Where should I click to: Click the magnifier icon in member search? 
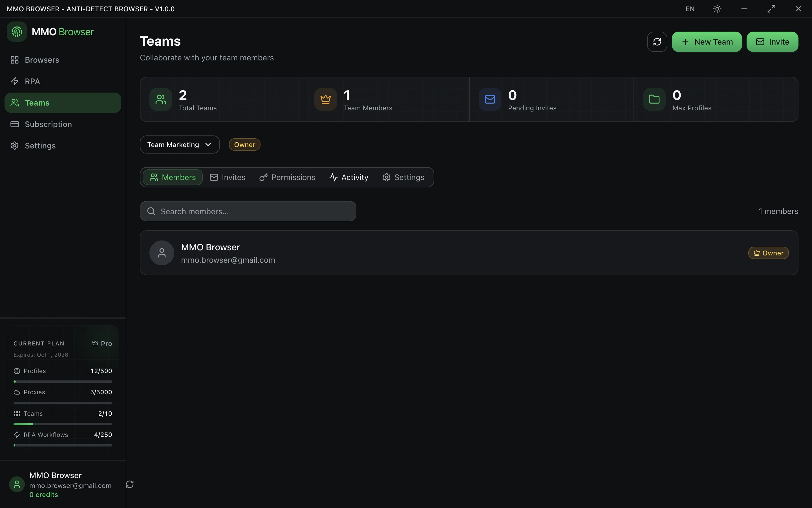coord(151,211)
